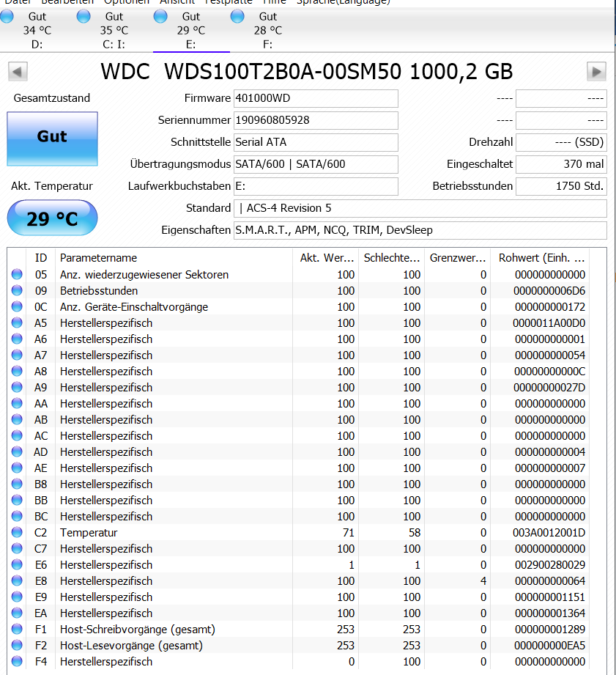The width and height of the screenshot is (616, 675).
Task: Select the C: I: drive tab
Action: coord(114,30)
